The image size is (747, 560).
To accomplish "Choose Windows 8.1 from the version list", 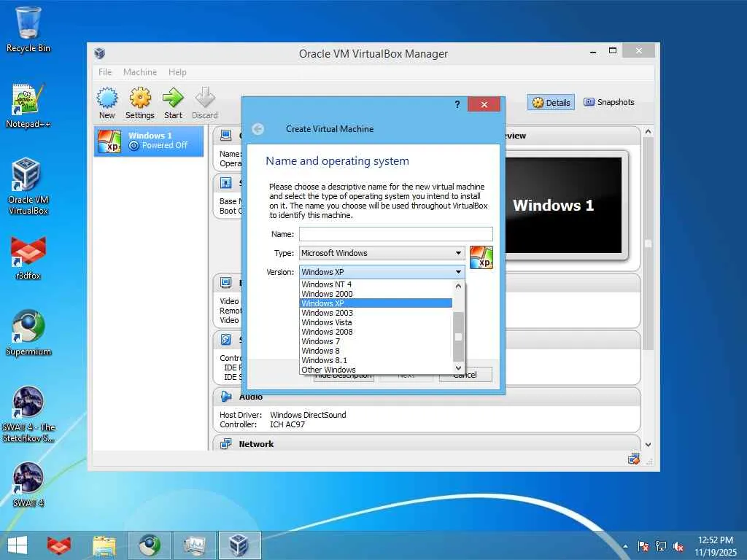I will 376,360.
